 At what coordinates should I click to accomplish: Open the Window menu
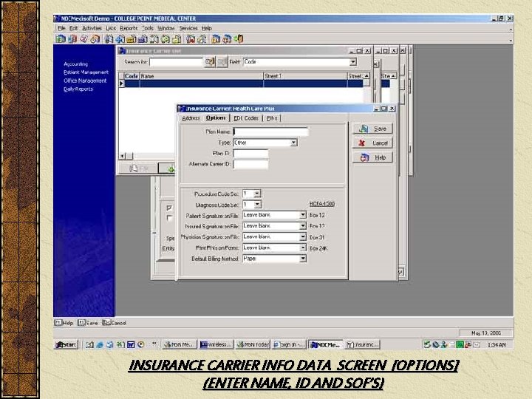(x=166, y=28)
